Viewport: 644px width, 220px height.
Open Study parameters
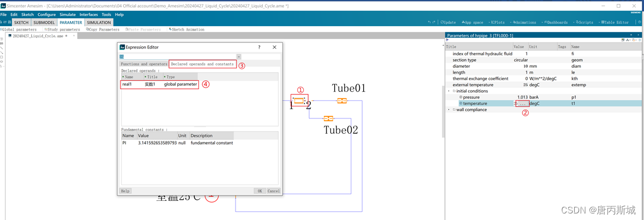62,29
